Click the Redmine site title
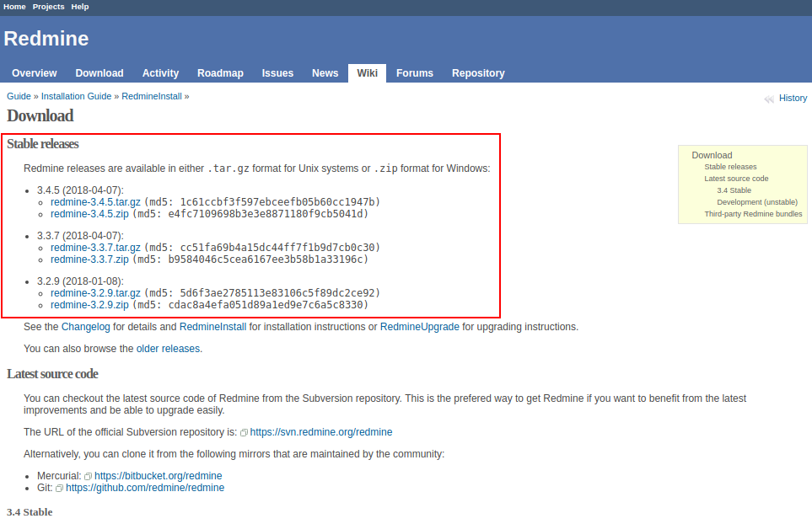 (46, 39)
